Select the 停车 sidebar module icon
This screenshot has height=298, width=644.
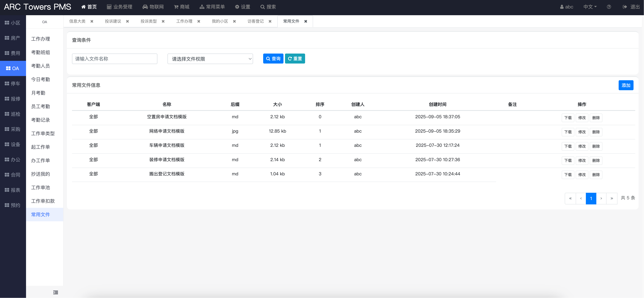(7, 84)
